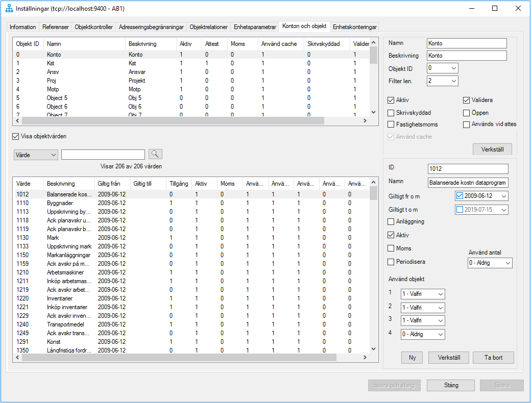Check the Anläggning checkbox
The width and height of the screenshot is (532, 403).
coord(391,221)
